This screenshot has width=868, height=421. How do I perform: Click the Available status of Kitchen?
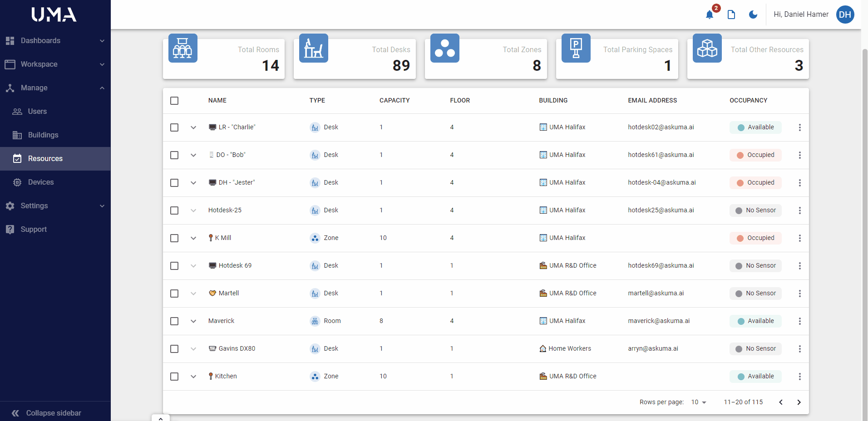tap(756, 377)
